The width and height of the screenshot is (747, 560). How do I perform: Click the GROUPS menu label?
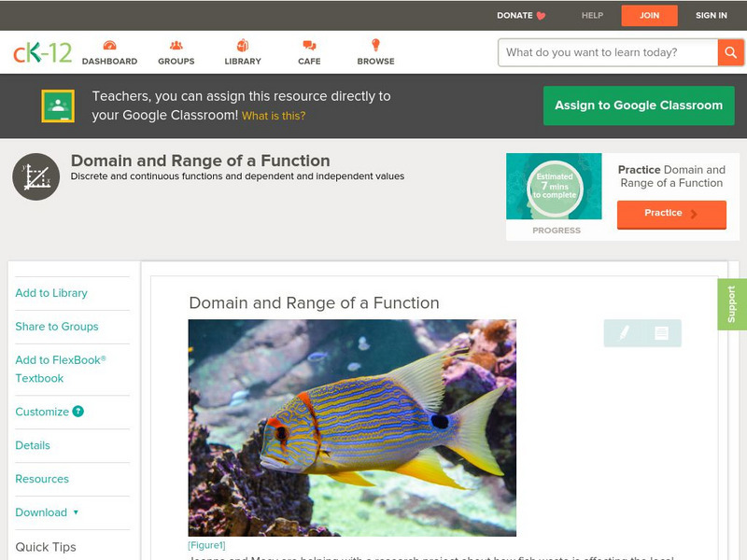[176, 62]
